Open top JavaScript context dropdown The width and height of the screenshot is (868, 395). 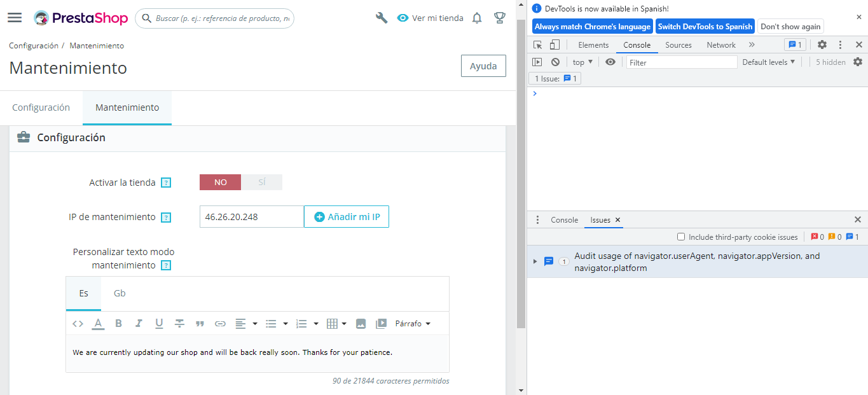pos(582,62)
